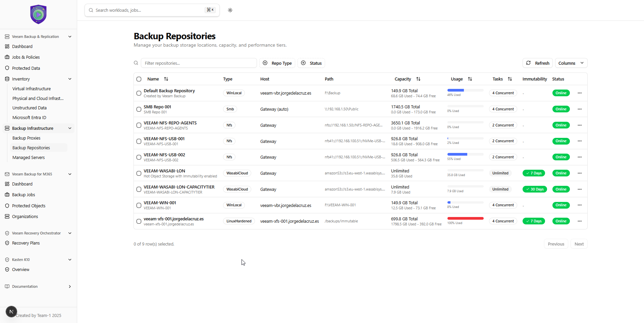
Task: Open row actions for VEEAM-WASABI-LON repository
Action: (x=579, y=173)
